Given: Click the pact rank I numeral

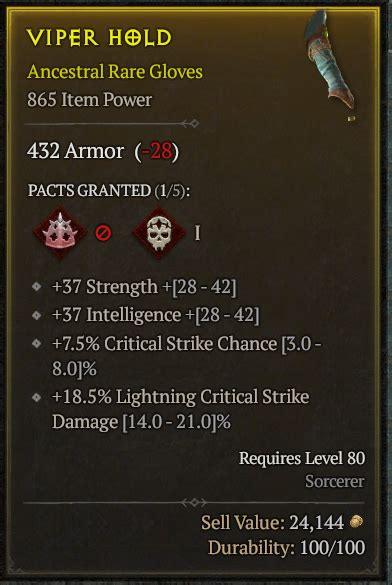Looking at the screenshot, I should [197, 234].
